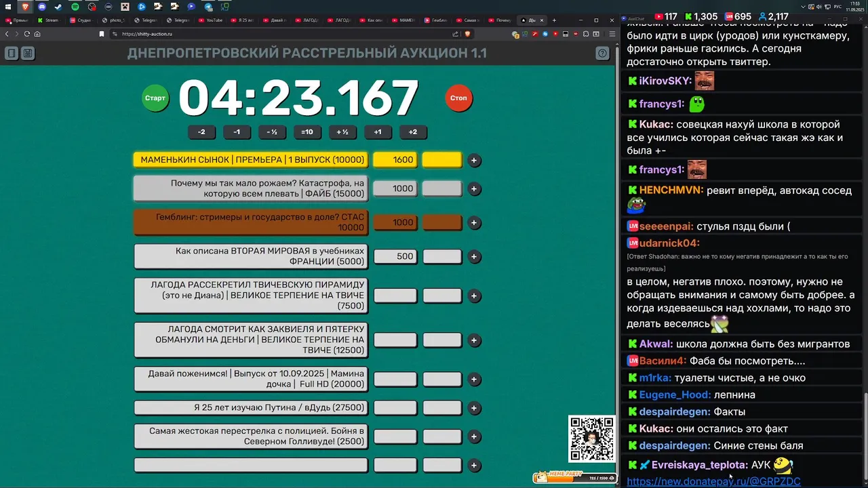This screenshot has height=488, width=868.
Task: Click plus button for Гемблинг lot
Action: pyautogui.click(x=474, y=222)
